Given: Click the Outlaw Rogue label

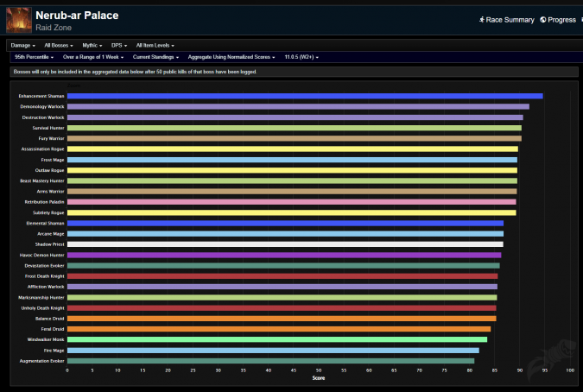Looking at the screenshot, I should coord(49,170).
